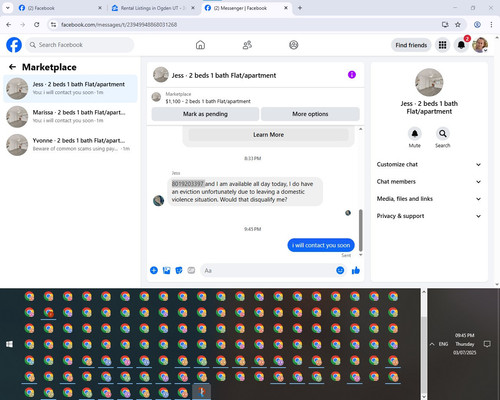500x400 pixels.
Task: Open account profile picture menu
Action: [480, 45]
